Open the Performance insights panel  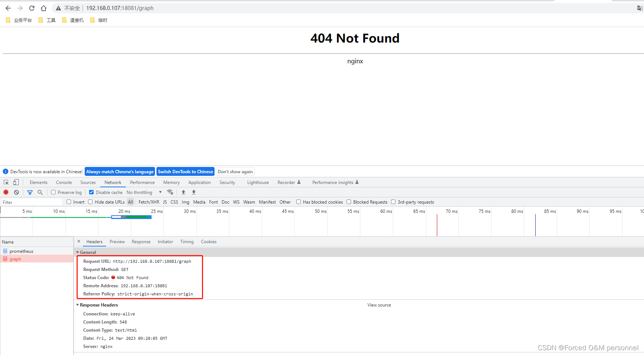[336, 182]
